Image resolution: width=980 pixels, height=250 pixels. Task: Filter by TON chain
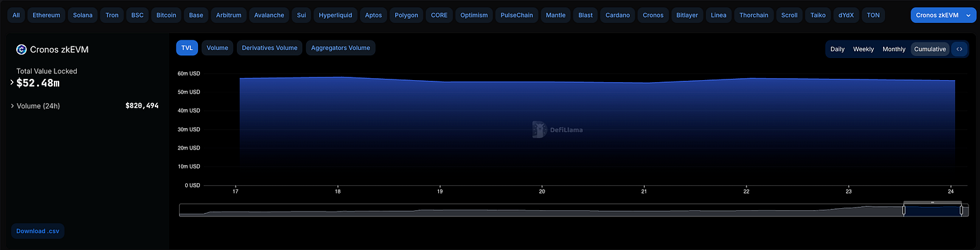point(873,15)
